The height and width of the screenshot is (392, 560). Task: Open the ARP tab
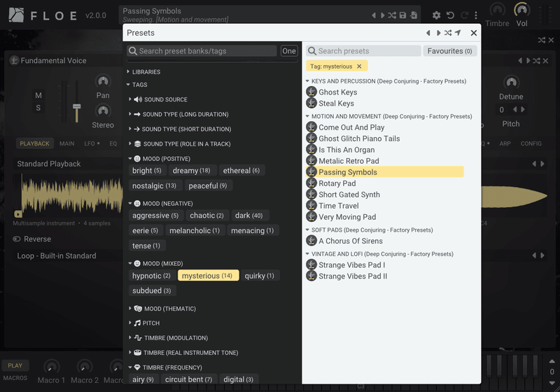coord(505,143)
